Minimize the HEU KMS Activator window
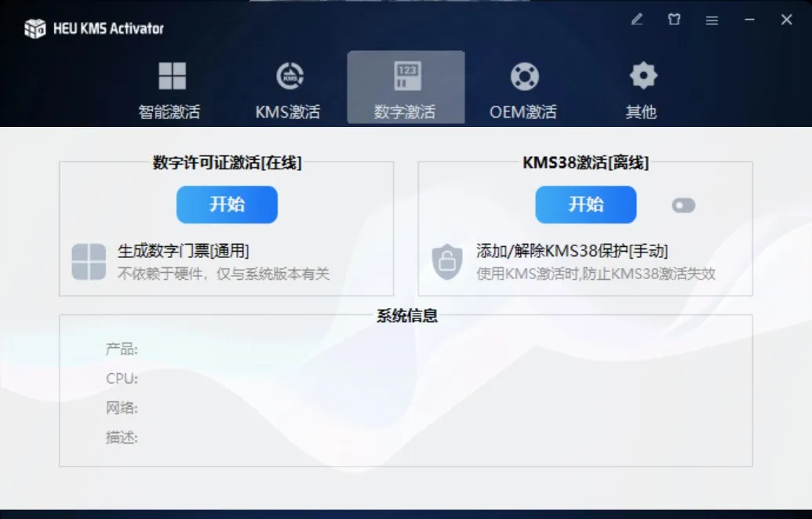812x519 pixels. pos(749,20)
